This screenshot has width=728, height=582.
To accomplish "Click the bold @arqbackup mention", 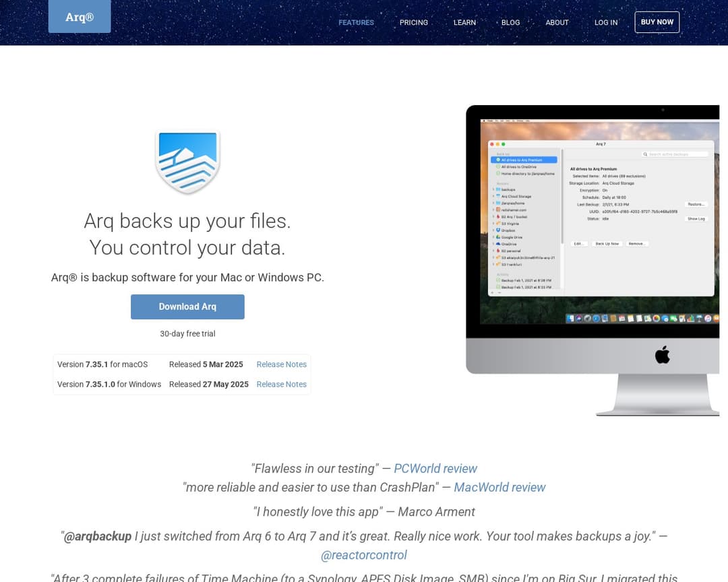I will click(98, 536).
